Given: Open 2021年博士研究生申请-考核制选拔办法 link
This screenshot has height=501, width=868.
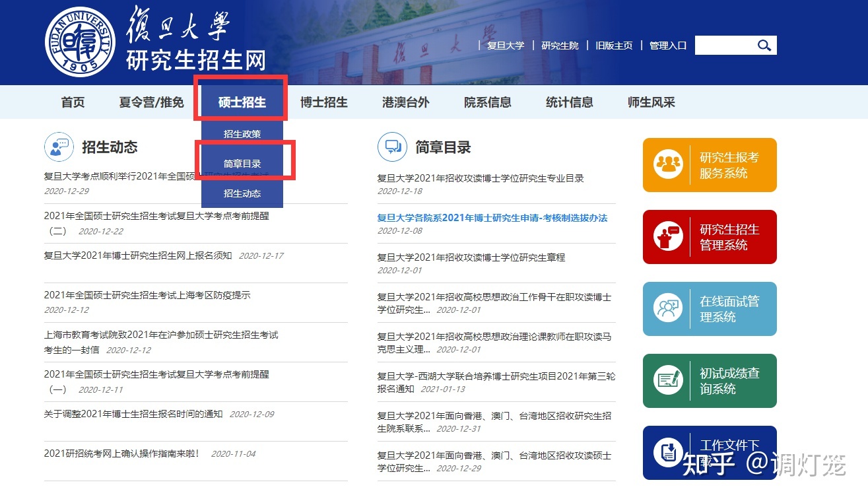Looking at the screenshot, I should [492, 217].
